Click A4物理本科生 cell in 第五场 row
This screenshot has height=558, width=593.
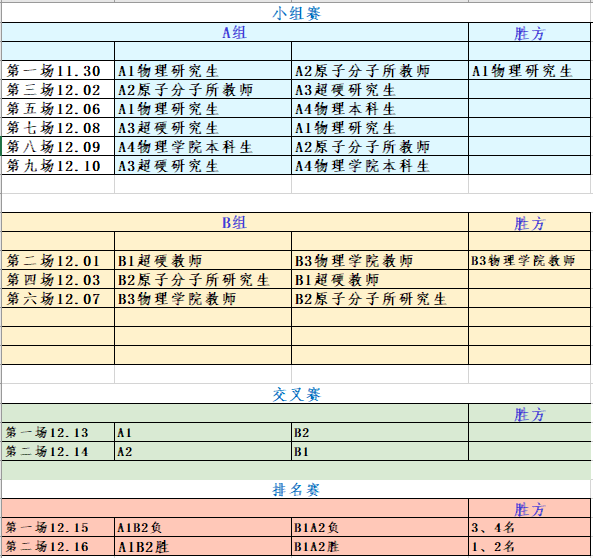point(380,108)
